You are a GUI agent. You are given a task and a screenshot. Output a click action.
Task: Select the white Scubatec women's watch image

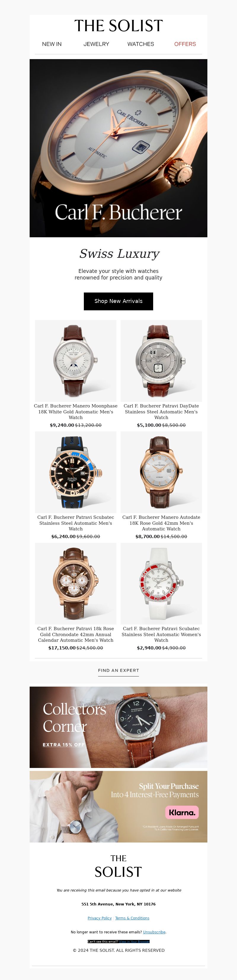point(161,583)
